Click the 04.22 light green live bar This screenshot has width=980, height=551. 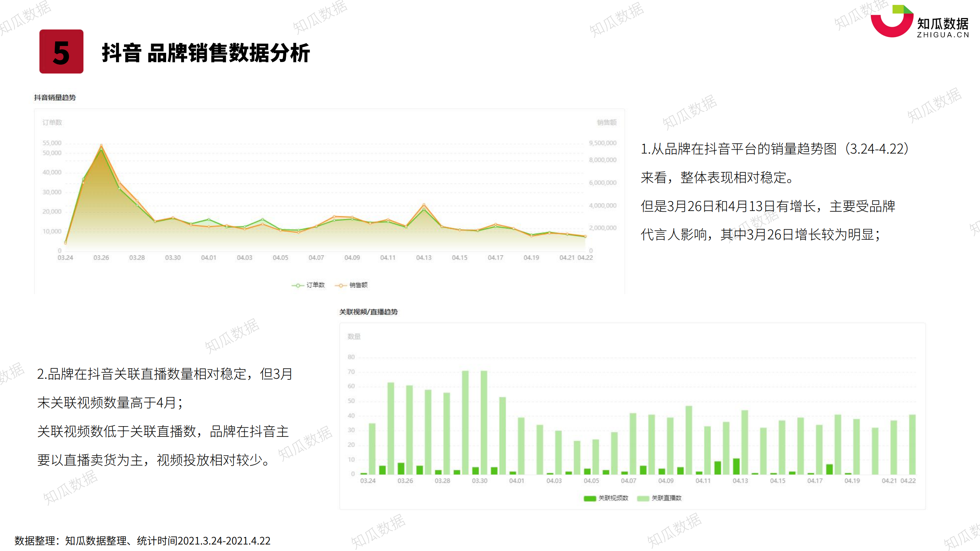(912, 444)
